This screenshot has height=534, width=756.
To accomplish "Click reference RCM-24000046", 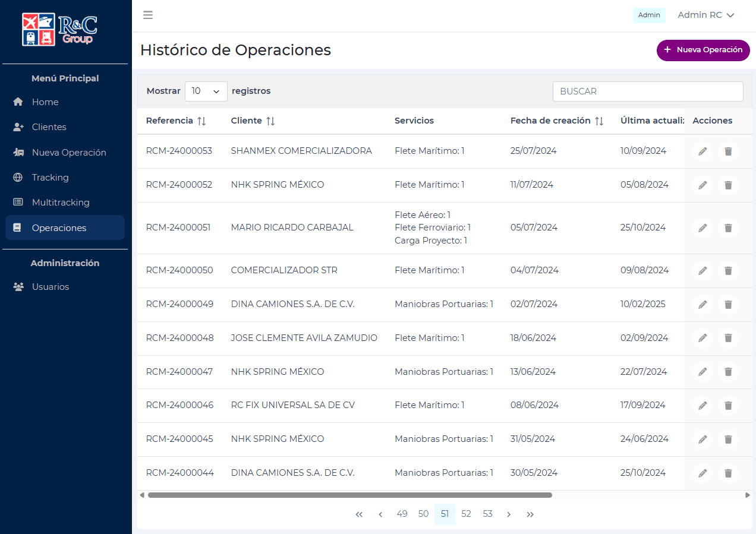I will click(179, 405).
